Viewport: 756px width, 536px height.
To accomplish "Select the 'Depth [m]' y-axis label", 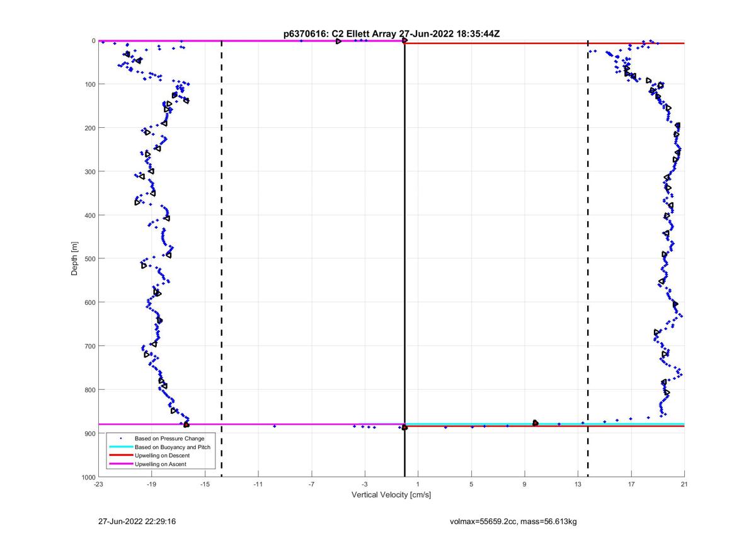I will click(75, 258).
